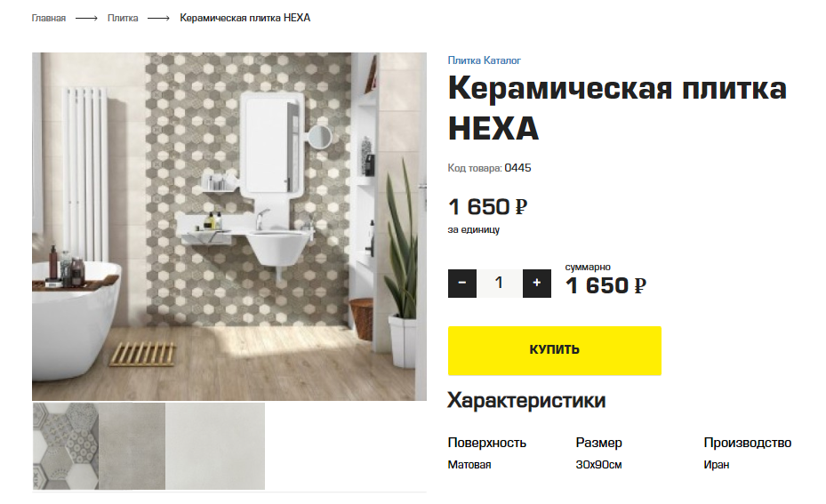
Task: Click the quantity input field showing 1
Action: [500, 284]
